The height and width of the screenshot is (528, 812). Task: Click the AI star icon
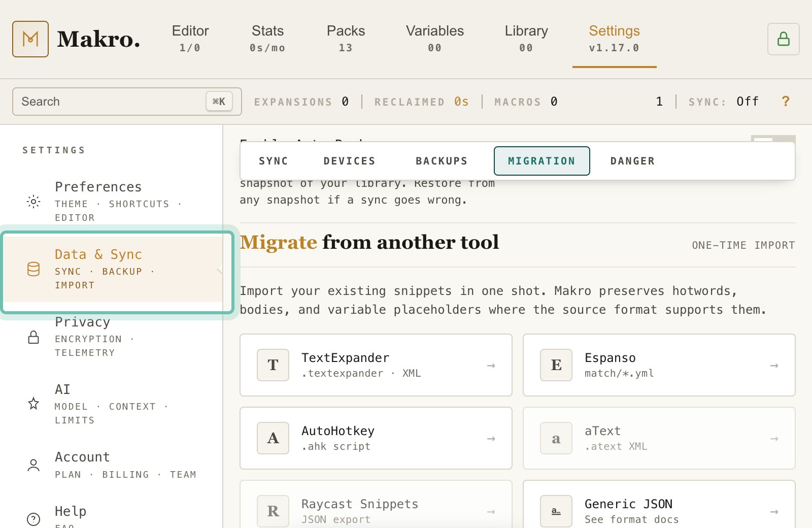click(33, 404)
